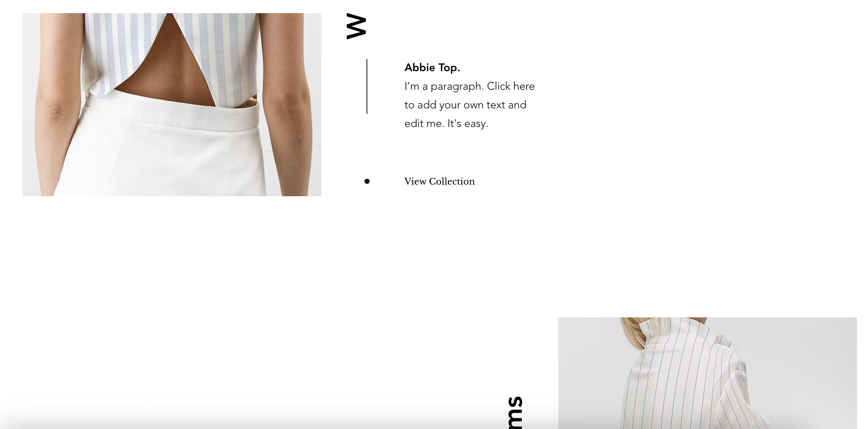Select the "edit me. It's easy." text line
Image resolution: width=868 pixels, height=429 pixels.
[x=446, y=123]
